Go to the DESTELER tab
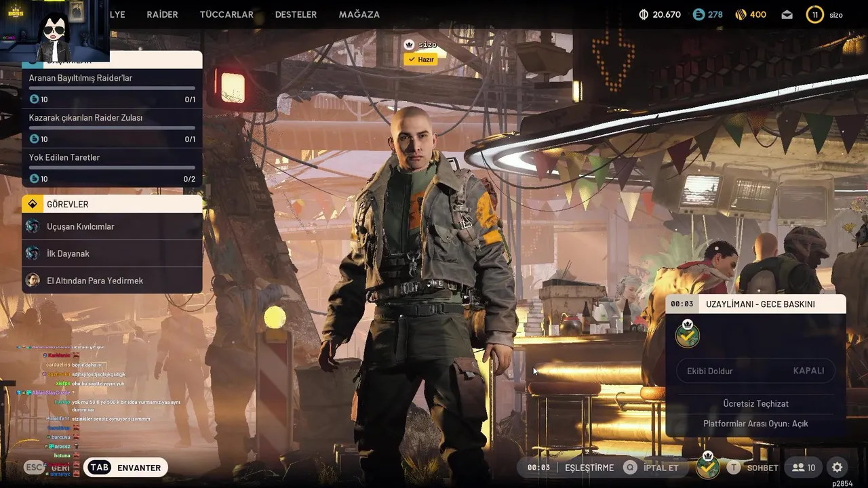The height and width of the screenshot is (488, 868). tap(296, 14)
